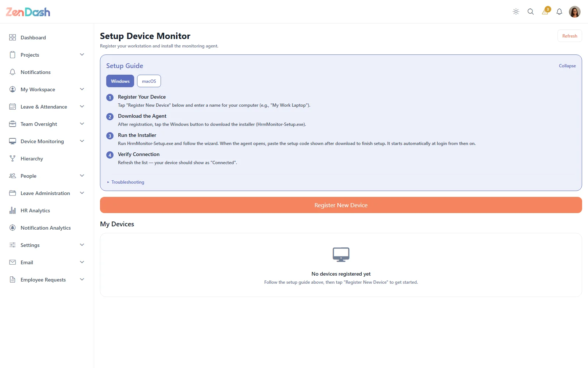588x368 pixels.
Task: Click the Refresh button
Action: 570,36
